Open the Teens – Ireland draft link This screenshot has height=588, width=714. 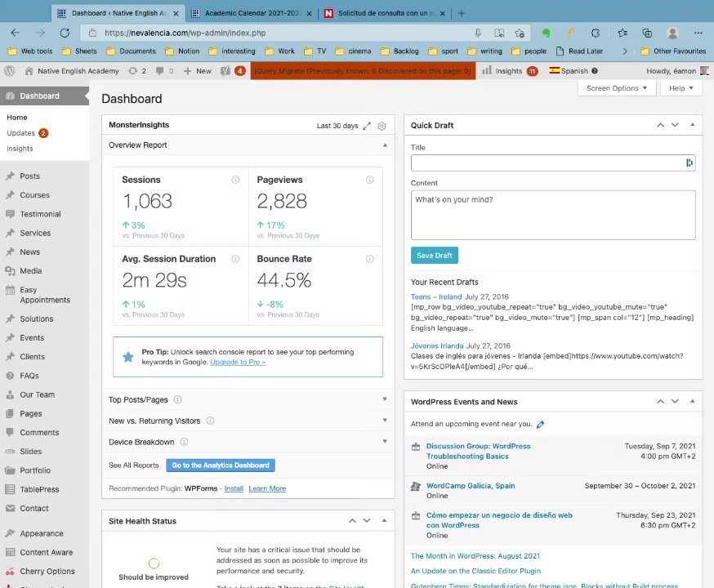point(436,296)
